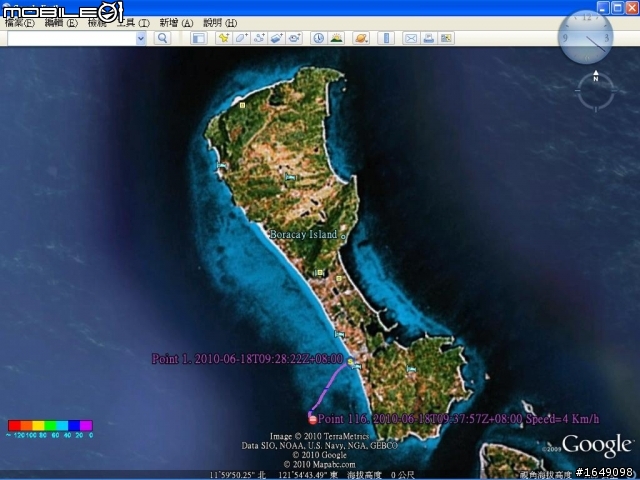Show historical imagery with the clock icon
640x480 pixels.
pos(318,38)
